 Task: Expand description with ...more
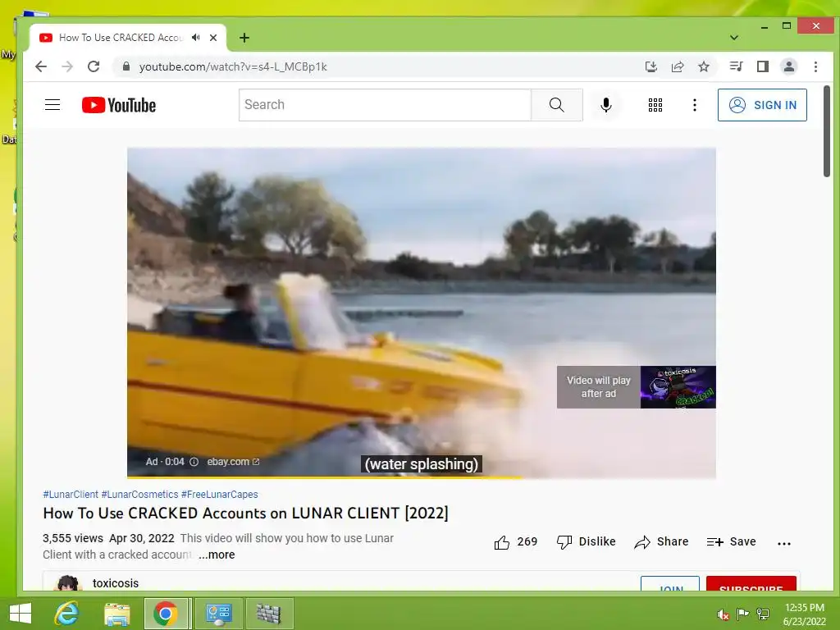pos(217,555)
